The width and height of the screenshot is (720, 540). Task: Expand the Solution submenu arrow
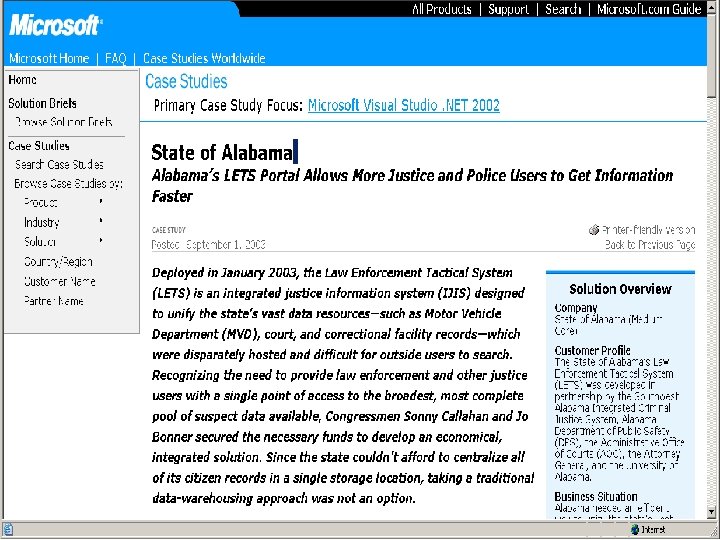(101, 240)
